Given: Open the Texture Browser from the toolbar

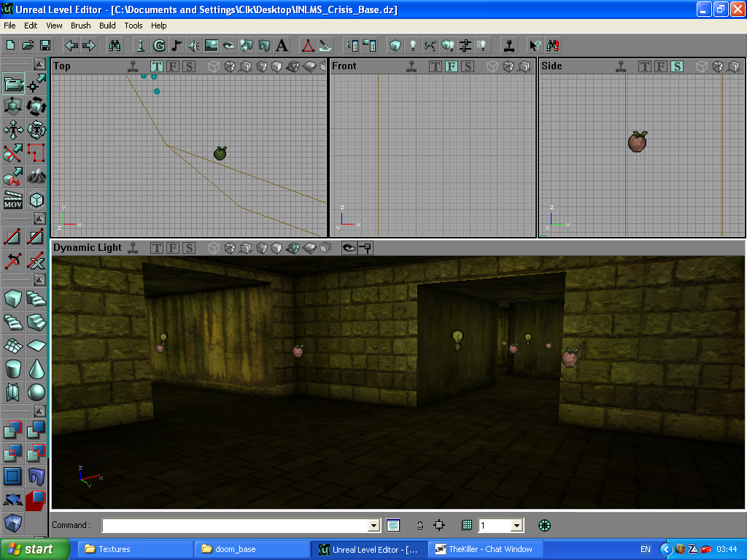Looking at the screenshot, I should [212, 45].
